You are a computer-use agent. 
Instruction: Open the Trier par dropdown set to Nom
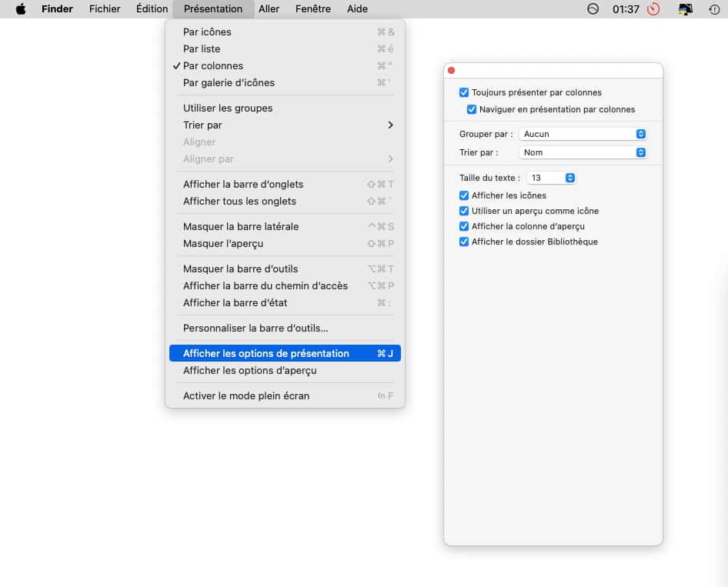(583, 152)
